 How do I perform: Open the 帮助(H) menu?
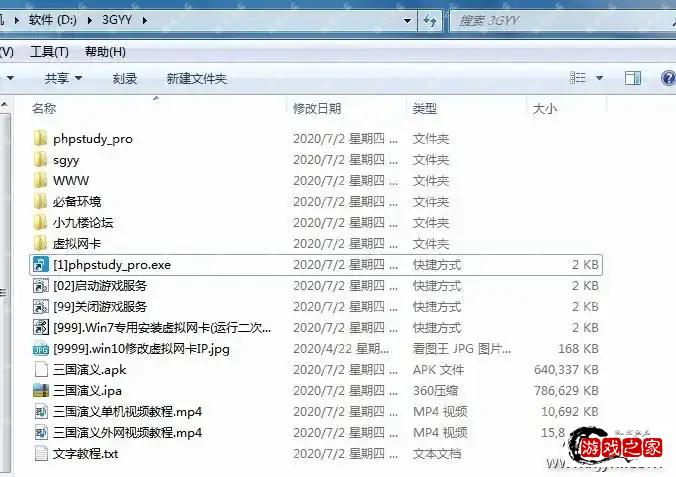point(105,52)
